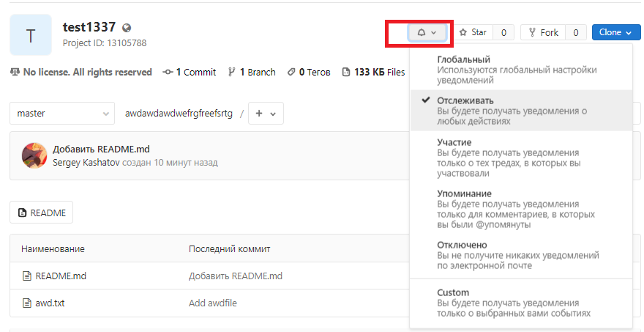This screenshot has width=644, height=332.
Task: Click the scale icon beside No license
Action: click(15, 72)
